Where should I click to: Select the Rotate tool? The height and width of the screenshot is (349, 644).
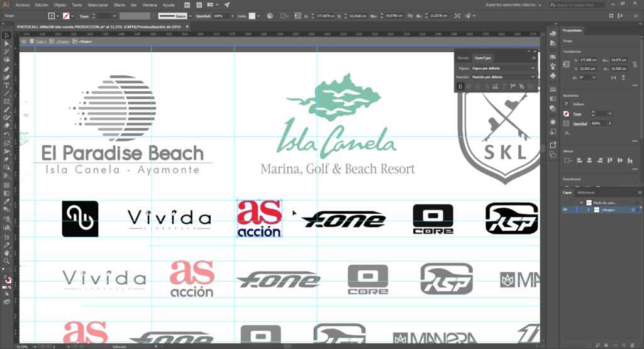(6, 135)
